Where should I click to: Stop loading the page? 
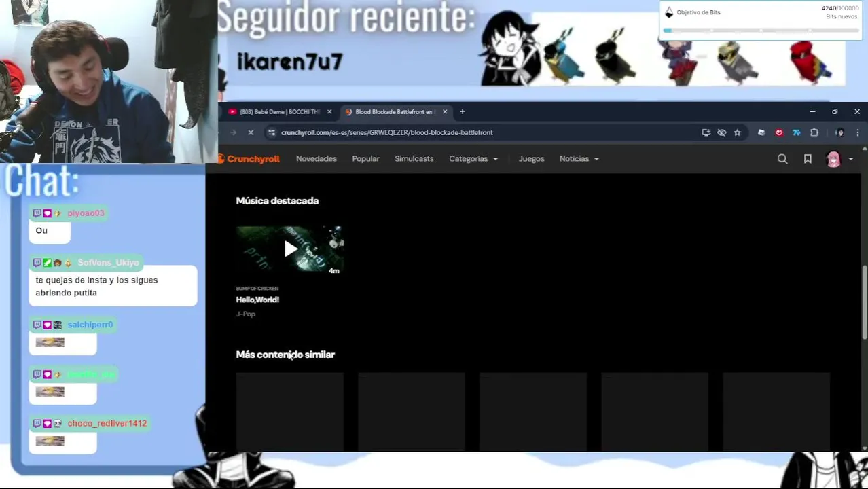point(251,132)
